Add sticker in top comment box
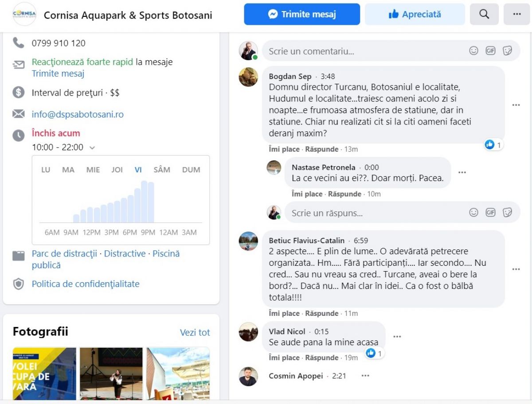The height and width of the screenshot is (404, 532). (x=507, y=51)
